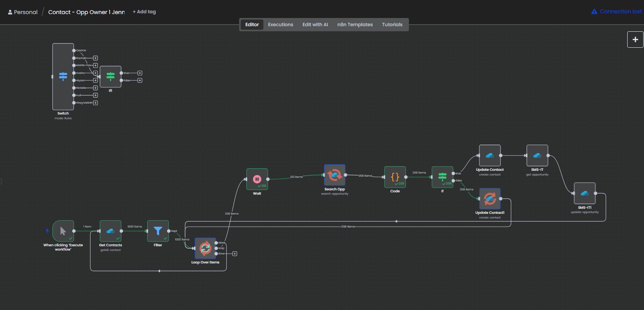
Task: Click the Add tag button
Action: (x=144, y=12)
